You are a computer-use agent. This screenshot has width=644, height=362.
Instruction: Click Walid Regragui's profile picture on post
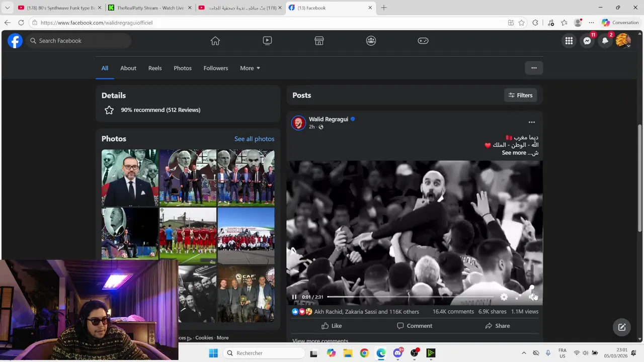tap(298, 123)
